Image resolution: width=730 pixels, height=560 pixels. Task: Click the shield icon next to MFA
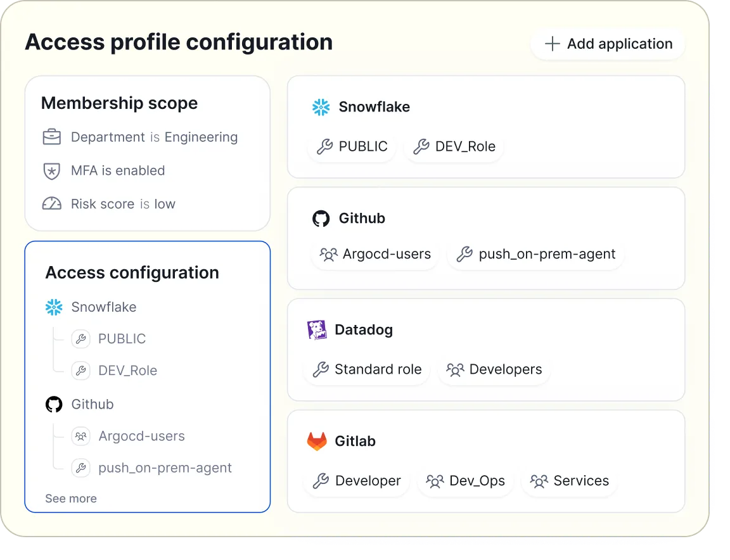click(x=52, y=171)
